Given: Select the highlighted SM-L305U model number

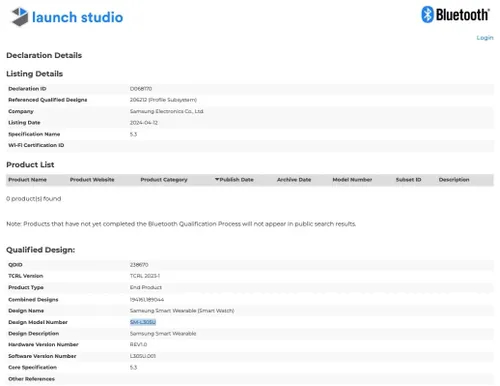Looking at the screenshot, I should pyautogui.click(x=143, y=322).
